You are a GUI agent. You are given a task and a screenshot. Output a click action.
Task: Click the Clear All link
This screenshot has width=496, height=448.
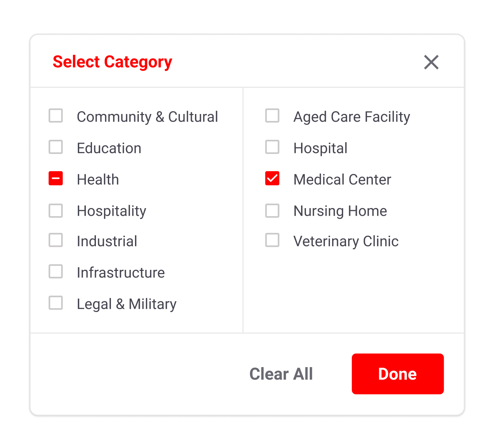point(281,373)
